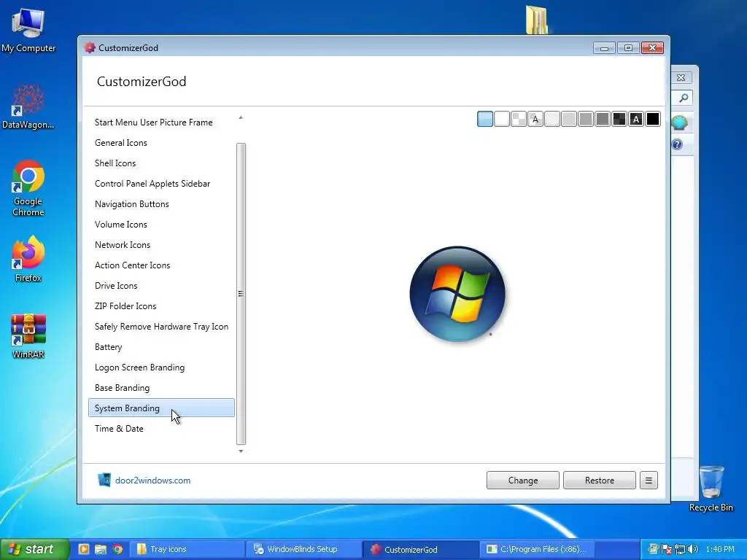Choose the light checkerboard swatch with A
The width and height of the screenshot is (747, 560).
click(x=535, y=119)
